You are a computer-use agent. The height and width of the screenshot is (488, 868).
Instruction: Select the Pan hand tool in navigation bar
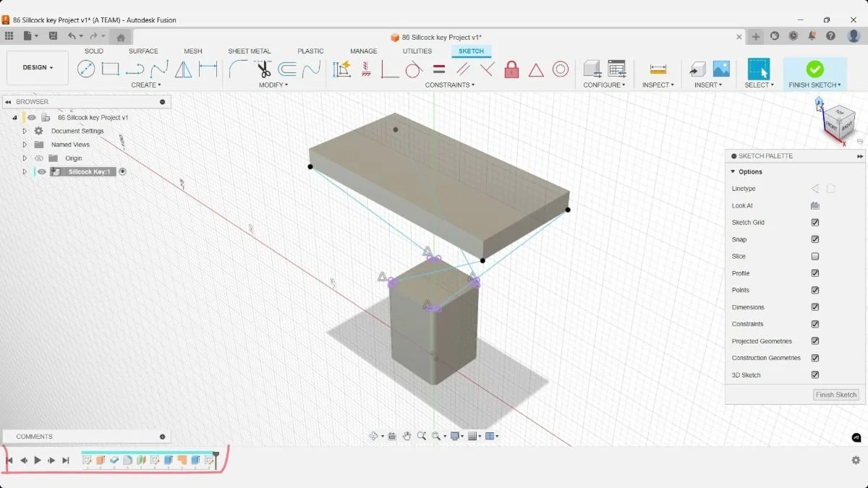pos(407,436)
